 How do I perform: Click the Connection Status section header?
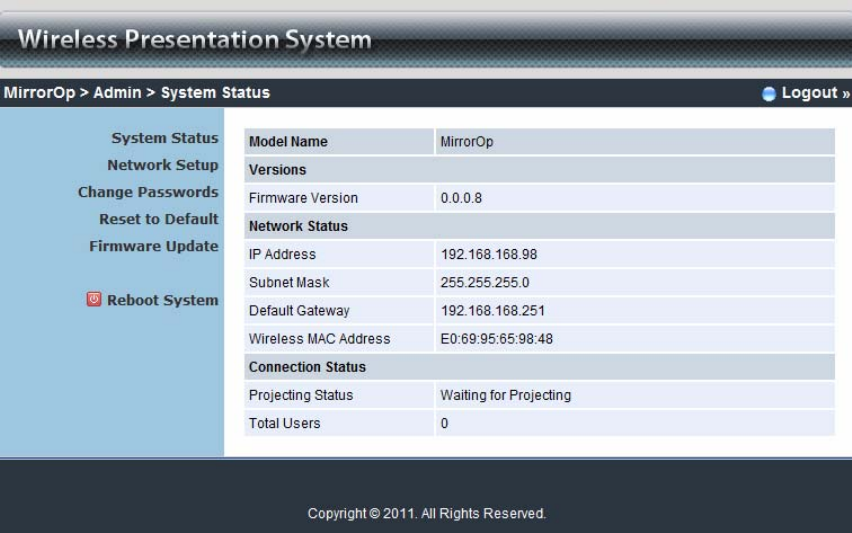[307, 367]
